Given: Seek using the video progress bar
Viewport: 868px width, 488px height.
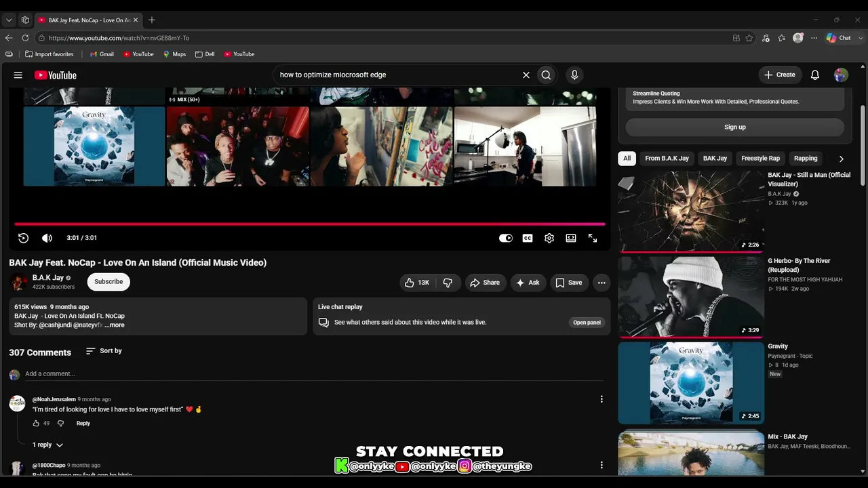Looking at the screenshot, I should (310, 224).
